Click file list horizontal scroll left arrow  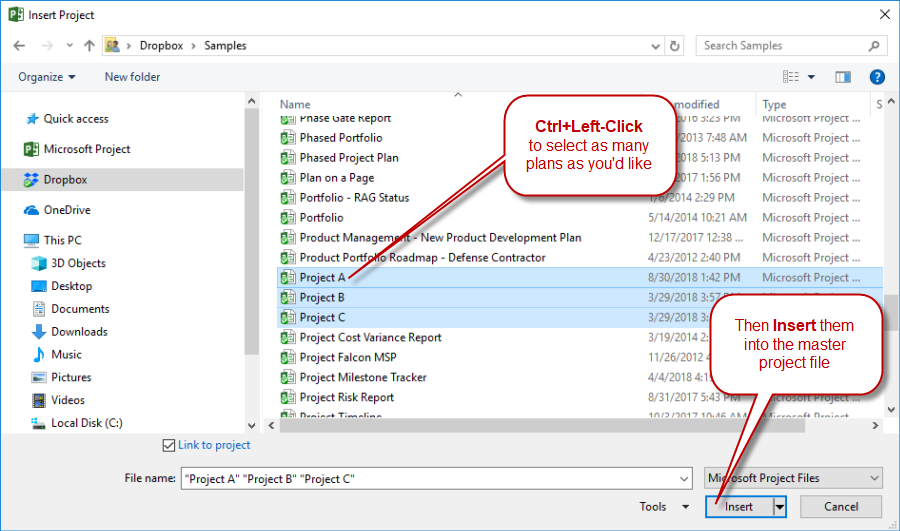(x=271, y=426)
